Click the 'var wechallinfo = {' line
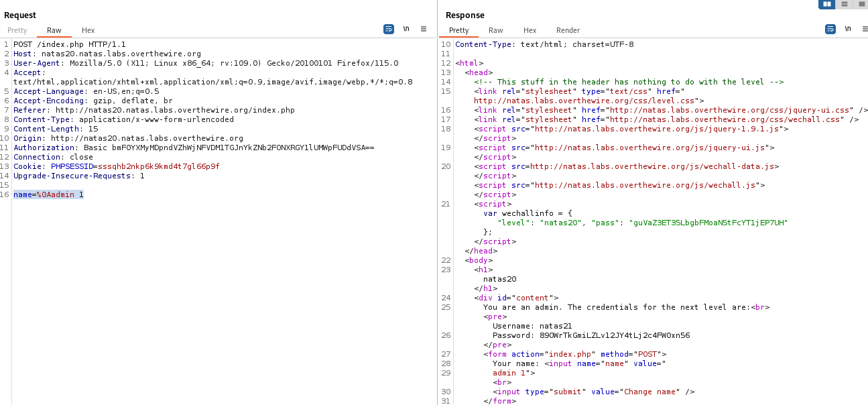 [x=528, y=213]
